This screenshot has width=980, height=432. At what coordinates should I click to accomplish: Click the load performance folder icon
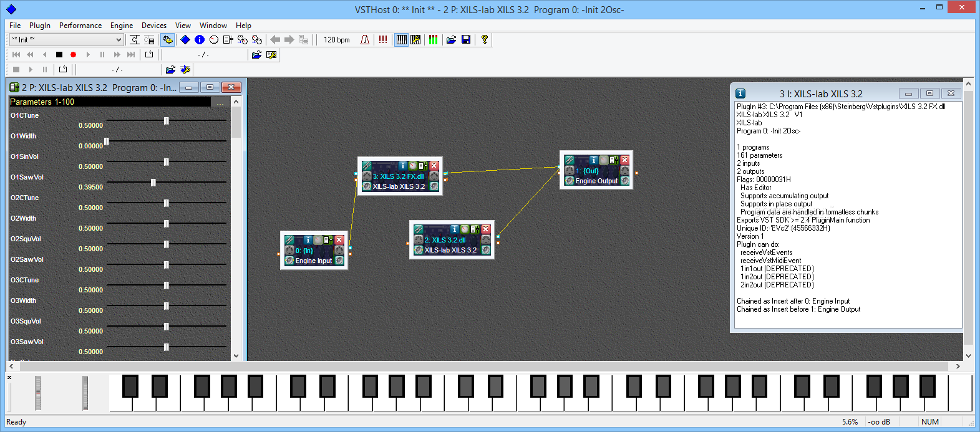pos(451,39)
